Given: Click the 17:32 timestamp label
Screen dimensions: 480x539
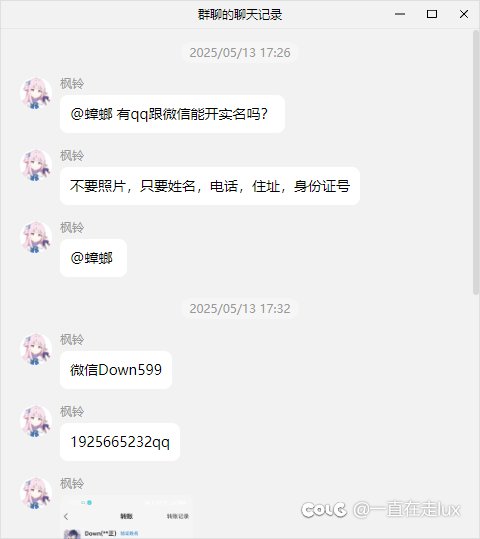Looking at the screenshot, I should click(240, 309).
